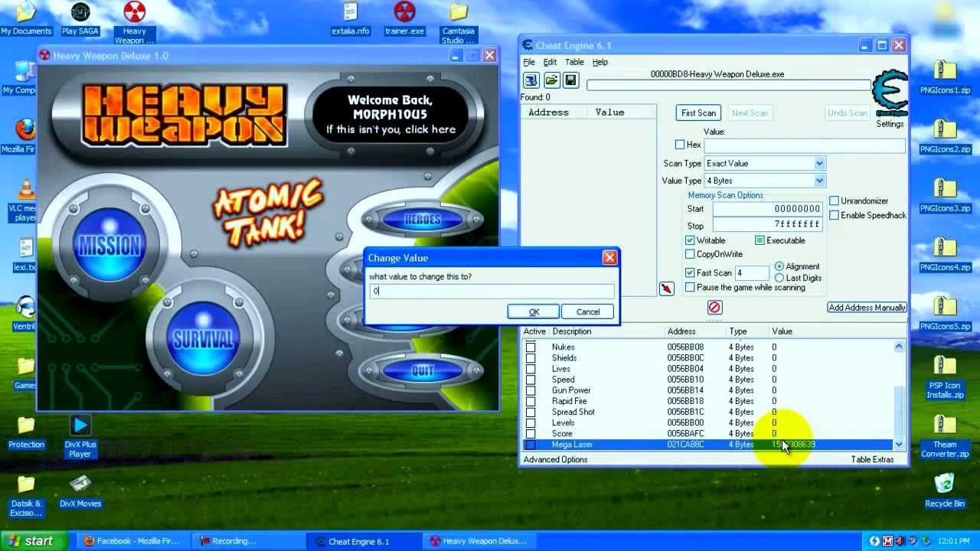The height and width of the screenshot is (551, 980).
Task: Click Cancel in the Change Value dialog
Action: coord(588,311)
